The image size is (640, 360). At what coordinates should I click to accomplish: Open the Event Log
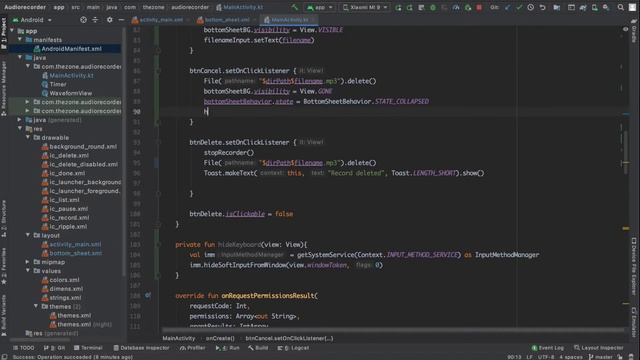(548, 348)
